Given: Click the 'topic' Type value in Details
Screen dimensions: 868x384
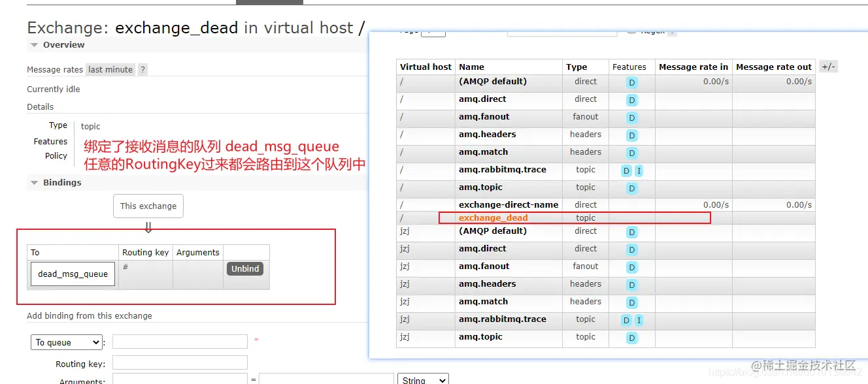Looking at the screenshot, I should [x=90, y=127].
